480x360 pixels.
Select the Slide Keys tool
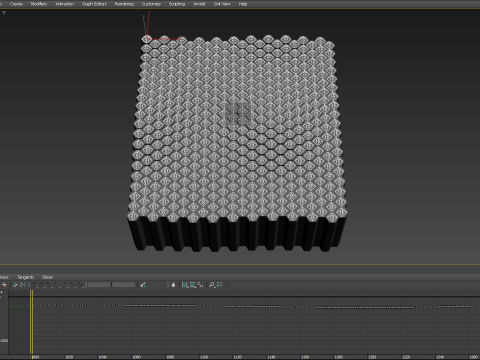(23, 285)
